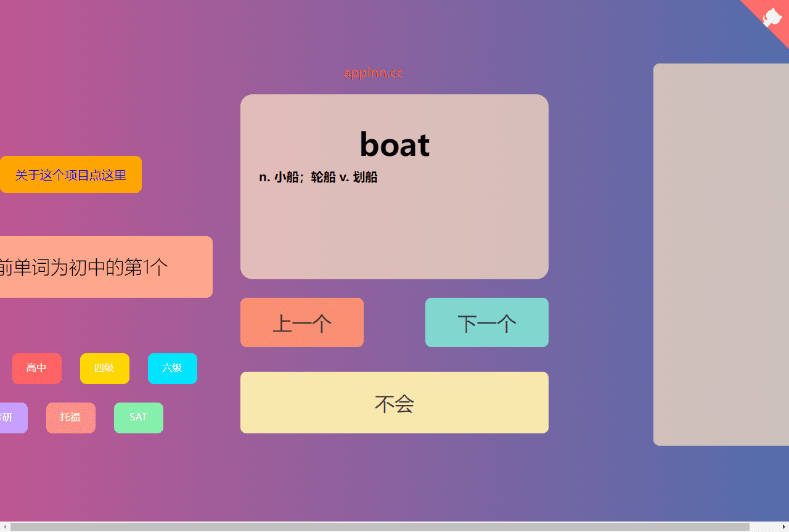Open the GitHub corner cat icon
Image resolution: width=789 pixels, height=532 pixels.
click(772, 17)
